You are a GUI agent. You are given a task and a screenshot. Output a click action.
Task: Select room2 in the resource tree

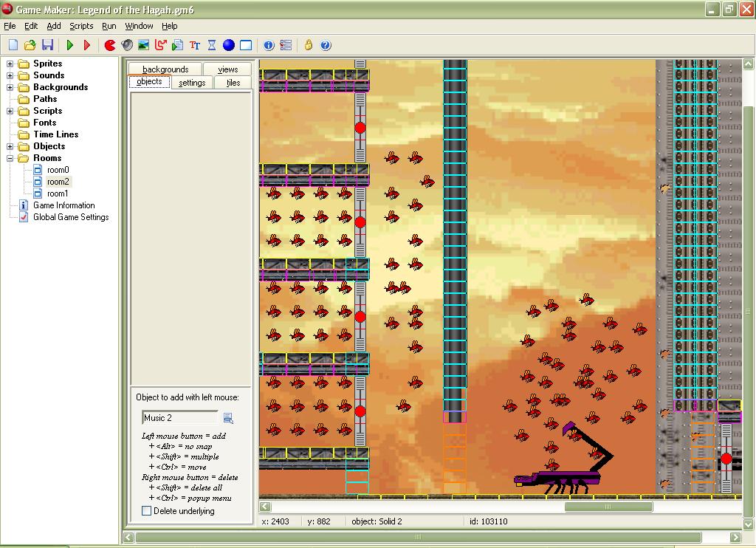coord(58,182)
